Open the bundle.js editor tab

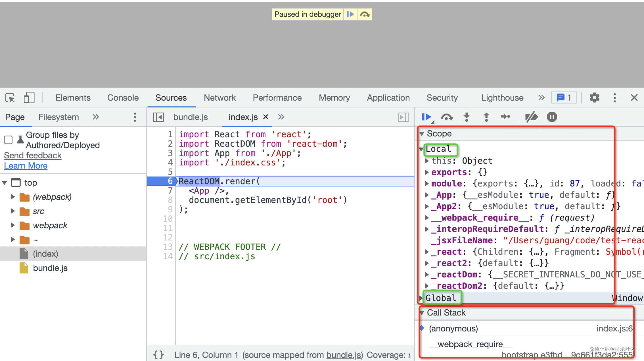(191, 117)
